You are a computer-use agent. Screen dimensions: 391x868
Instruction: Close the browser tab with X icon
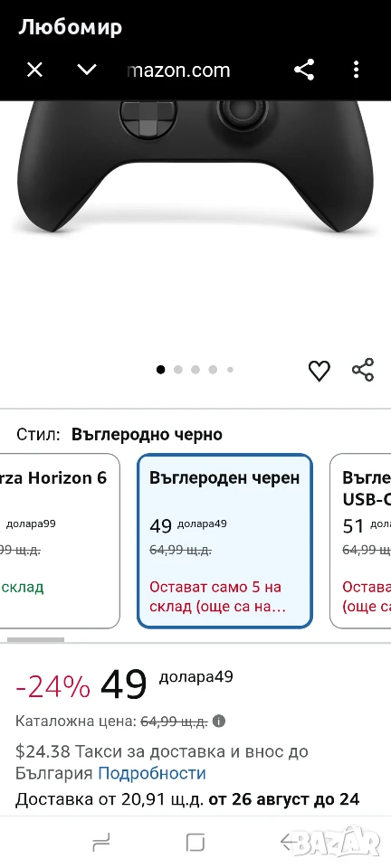pyautogui.click(x=35, y=71)
